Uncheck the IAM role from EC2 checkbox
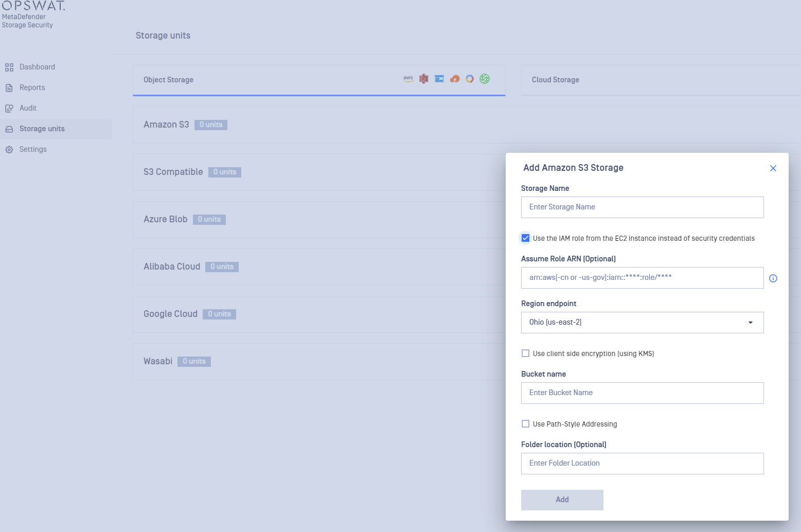Image resolution: width=801 pixels, height=532 pixels. pyautogui.click(x=525, y=238)
